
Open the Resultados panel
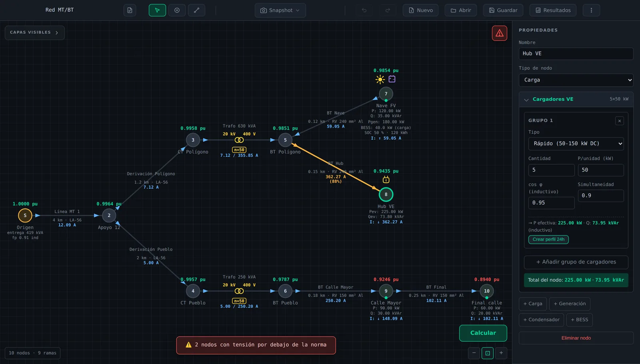pos(553,10)
